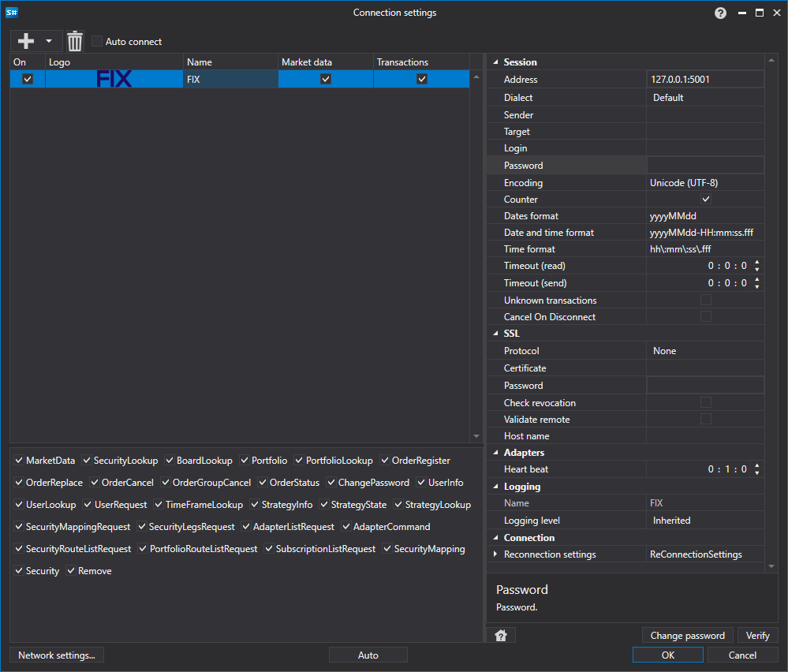
Task: Sort by the Name column header
Action: (230, 62)
